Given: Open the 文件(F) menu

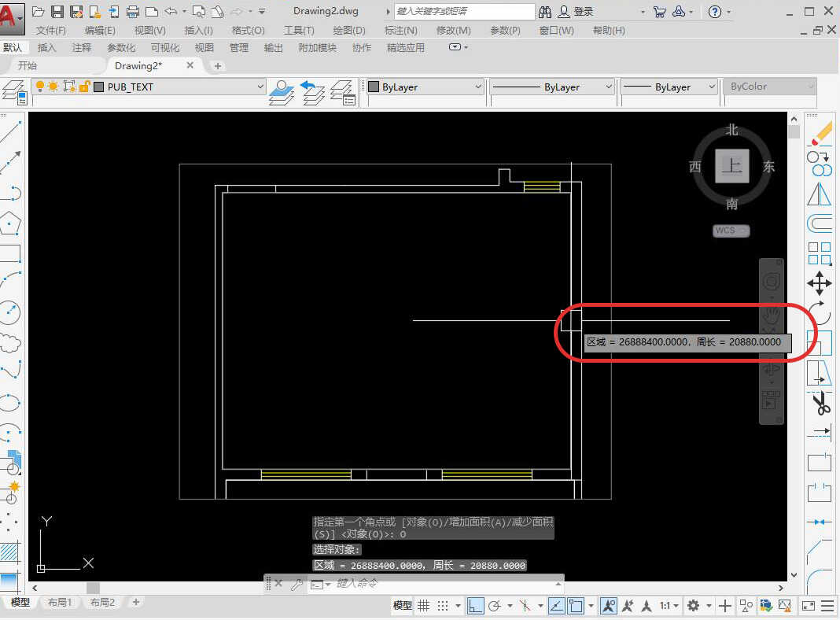Looking at the screenshot, I should [51, 31].
